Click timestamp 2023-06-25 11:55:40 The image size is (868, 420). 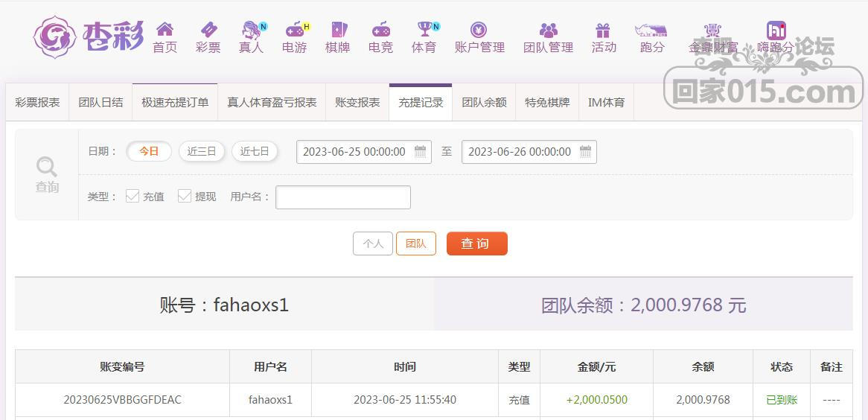[405, 399]
